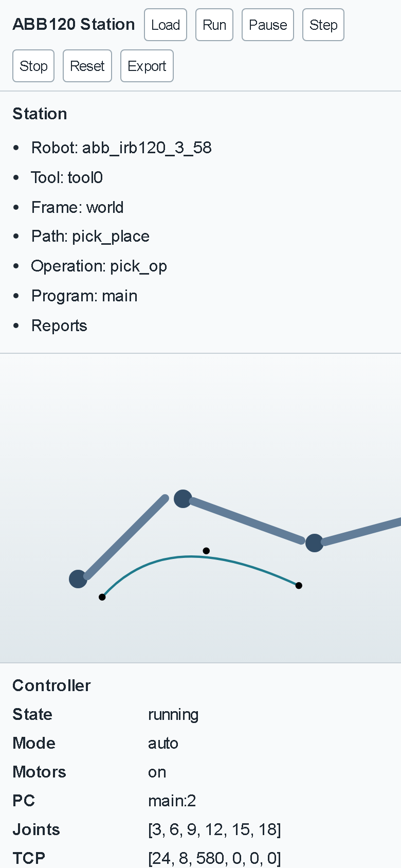401x868 pixels.
Task: Select Robot abb_irb120_3_58 tree item
Action: click(x=121, y=148)
